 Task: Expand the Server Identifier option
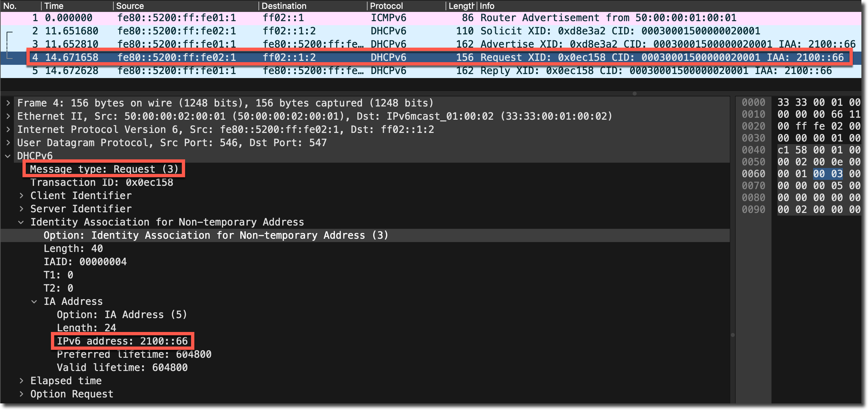21,209
